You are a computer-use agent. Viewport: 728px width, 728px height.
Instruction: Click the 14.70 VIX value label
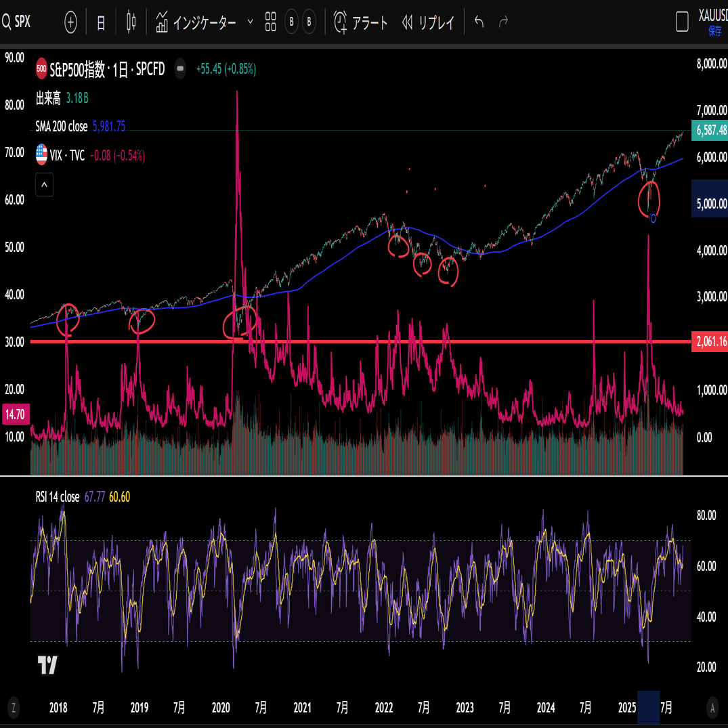[x=16, y=414]
